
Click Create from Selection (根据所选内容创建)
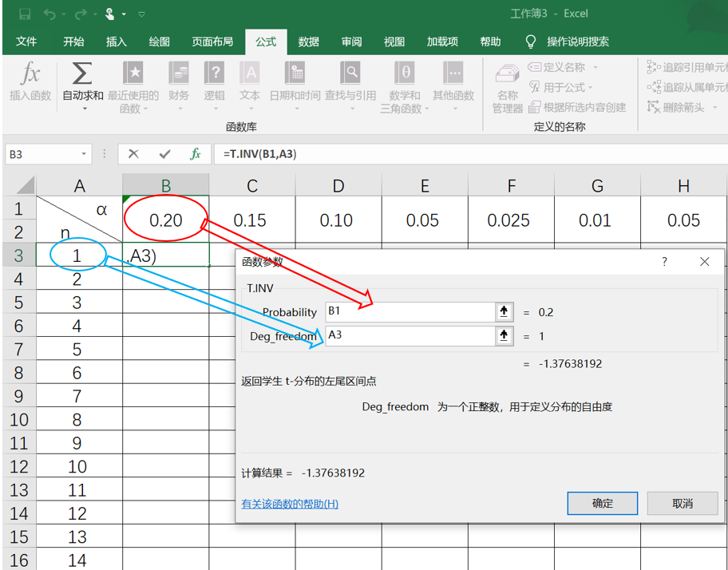tap(578, 107)
